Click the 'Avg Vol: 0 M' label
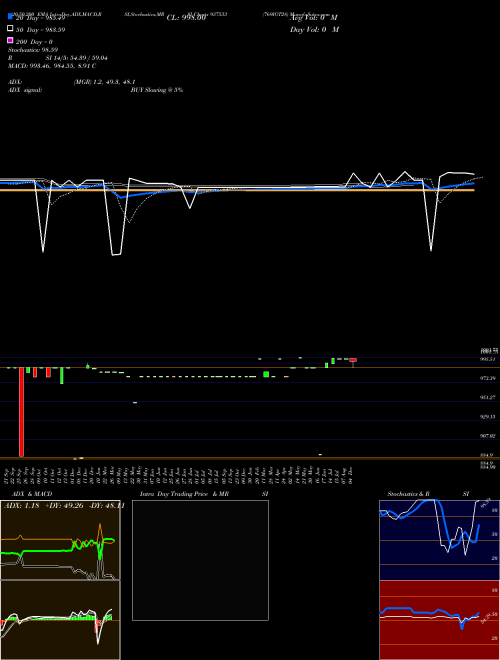This screenshot has height=660, width=500. (314, 18)
